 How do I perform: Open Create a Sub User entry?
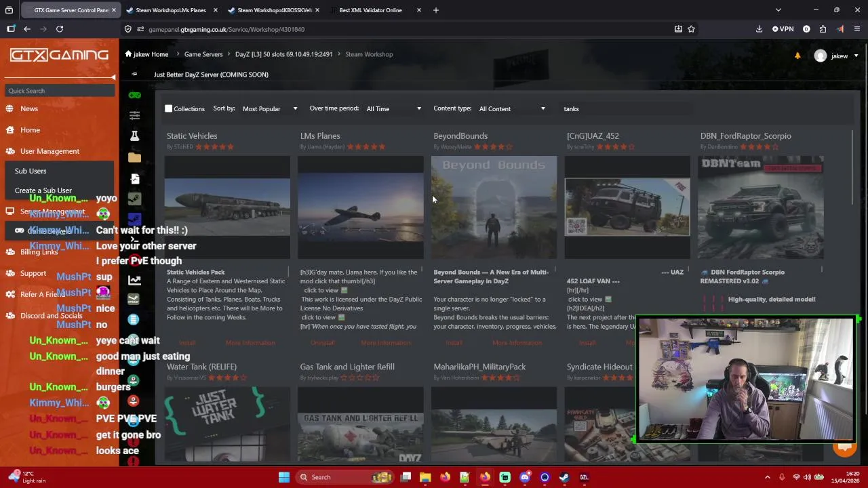coord(43,190)
